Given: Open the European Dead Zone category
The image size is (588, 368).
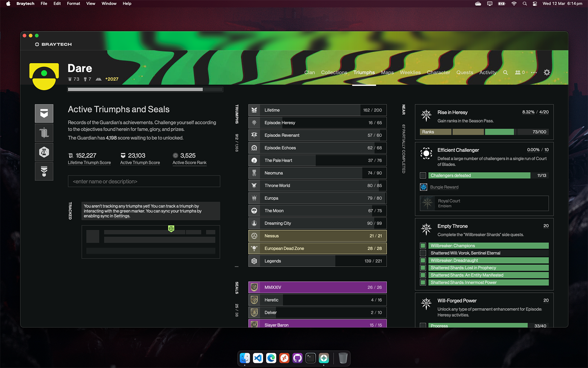Looking at the screenshot, I should pos(317,249).
